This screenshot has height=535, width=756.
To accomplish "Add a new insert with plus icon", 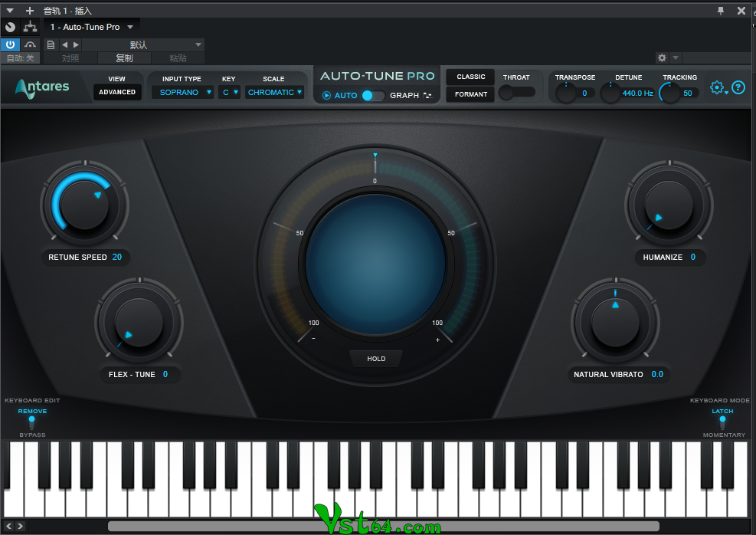I will click(29, 11).
